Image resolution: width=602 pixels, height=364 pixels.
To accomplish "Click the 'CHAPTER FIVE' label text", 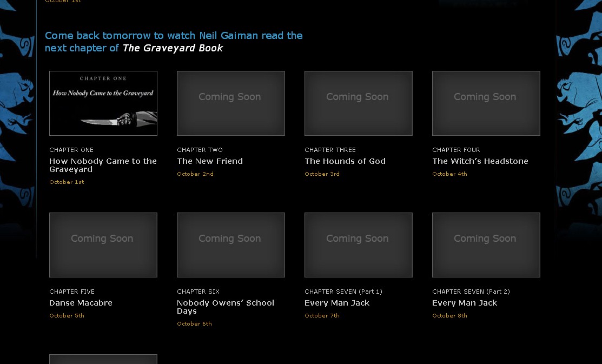I will pos(72,292).
